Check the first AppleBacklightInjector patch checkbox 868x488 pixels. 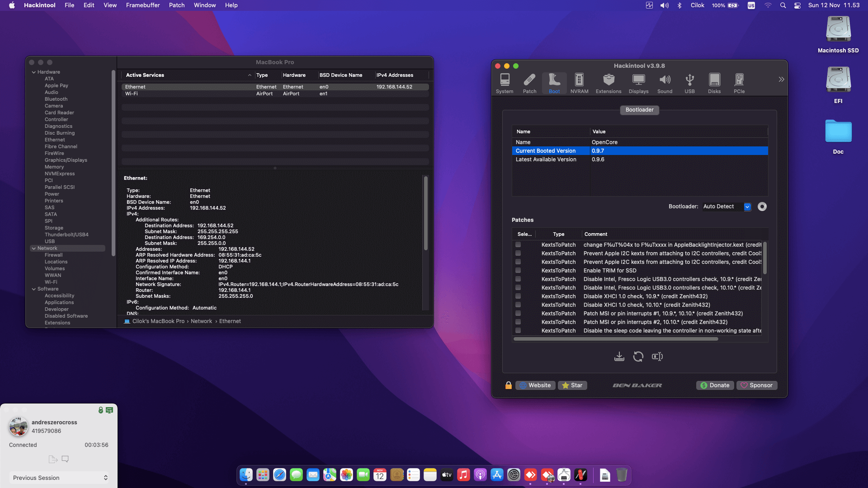coord(518,245)
